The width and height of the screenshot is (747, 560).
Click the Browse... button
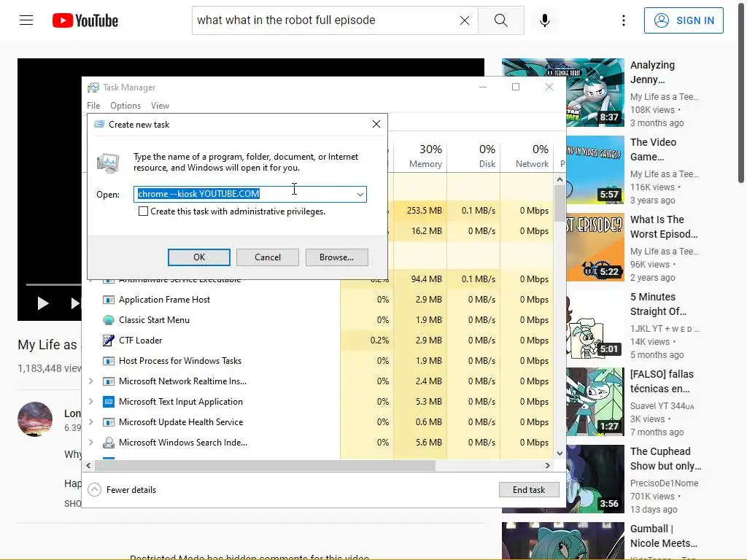point(337,257)
